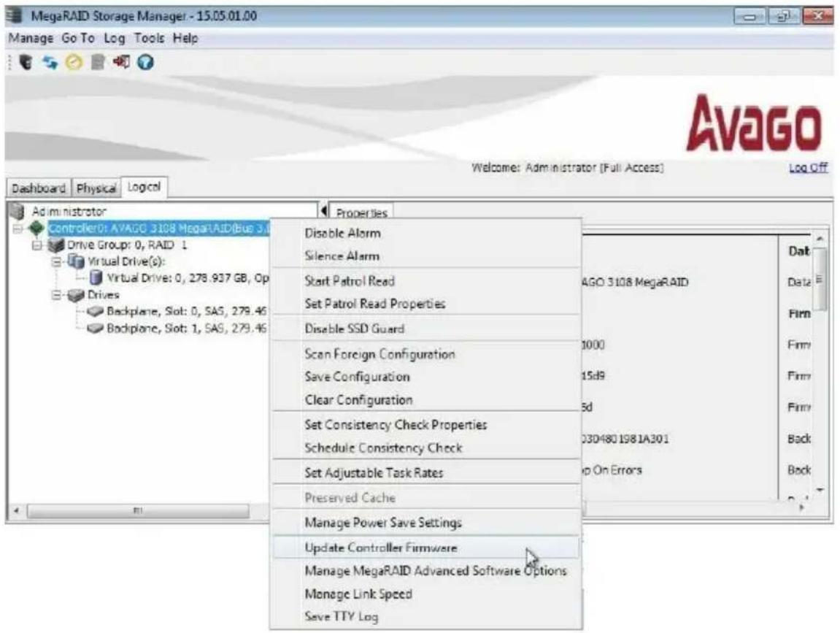Click down arrow of properties vertical scrollbar

pos(819,490)
